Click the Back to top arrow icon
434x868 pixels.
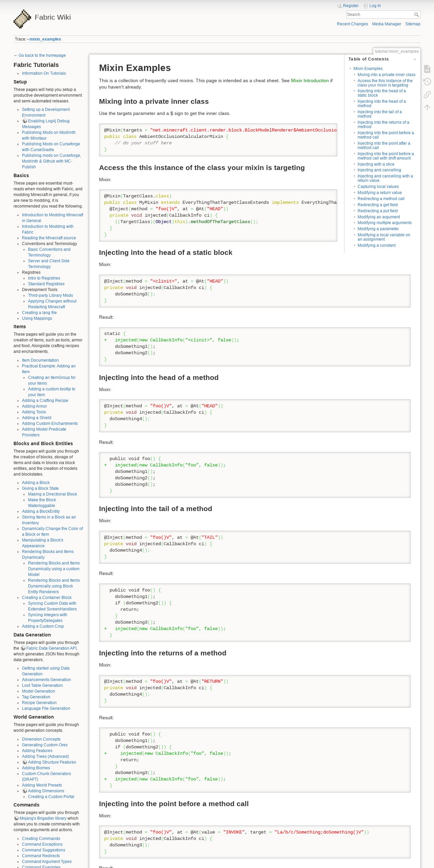click(x=427, y=107)
